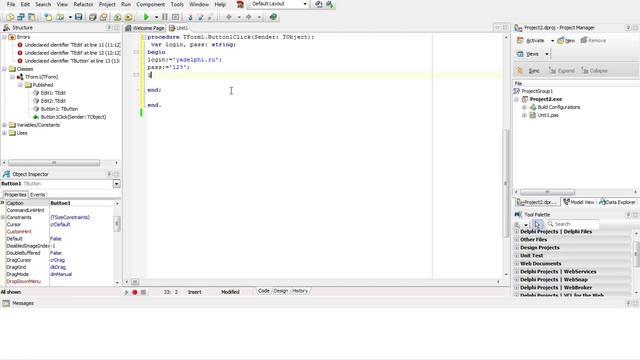Expand the Web Documents palette category
The height and width of the screenshot is (360, 640).
pyautogui.click(x=516, y=264)
